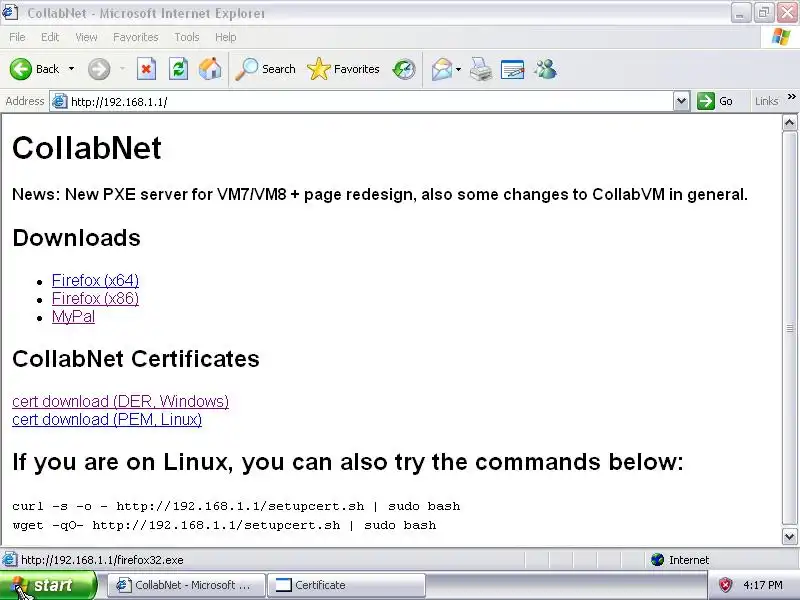Viewport: 800px width, 600px height.
Task: Click the CollabNet page heading
Action: [87, 148]
